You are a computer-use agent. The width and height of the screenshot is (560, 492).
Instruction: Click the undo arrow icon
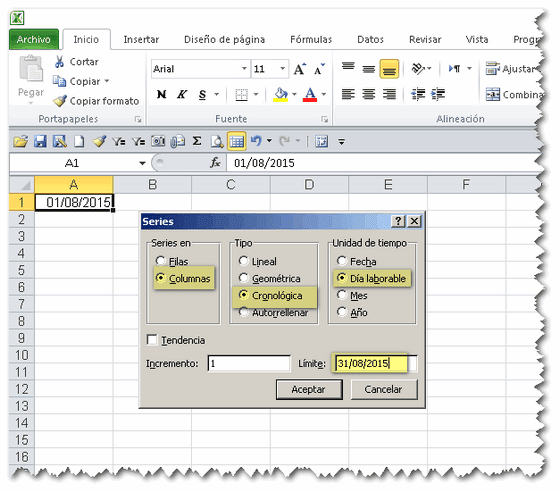256,141
